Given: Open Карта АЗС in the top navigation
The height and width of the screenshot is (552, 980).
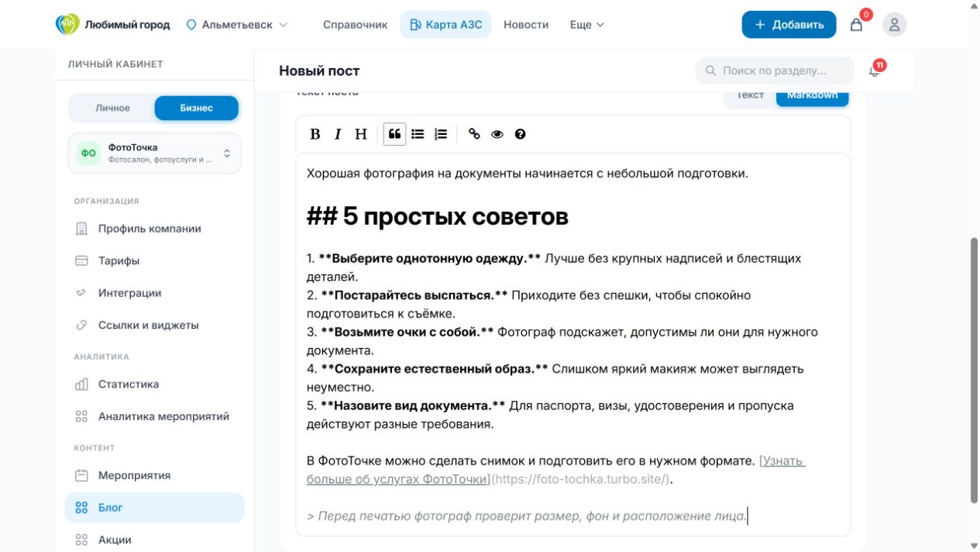Looking at the screenshot, I should pyautogui.click(x=445, y=25).
